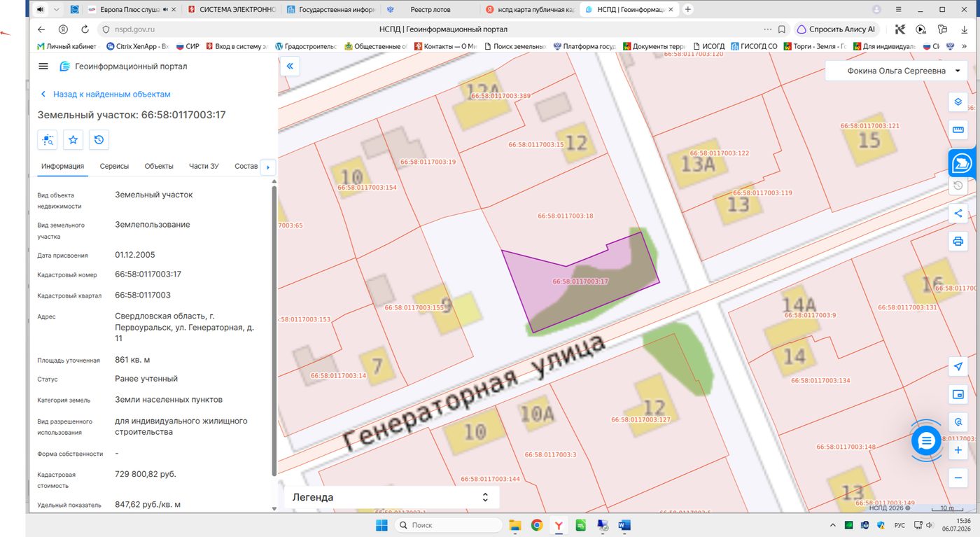980x537 pixels.
Task: Open the ГИСОГД СО bookmark
Action: point(753,46)
